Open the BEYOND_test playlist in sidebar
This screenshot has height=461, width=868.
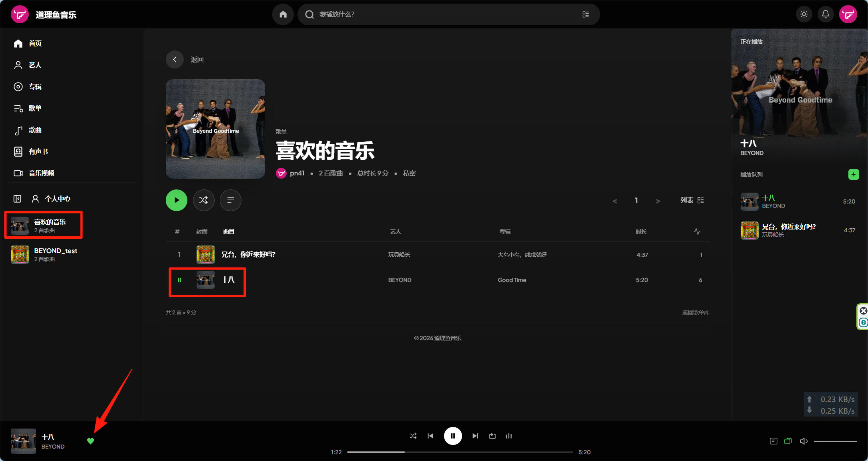pos(44,254)
